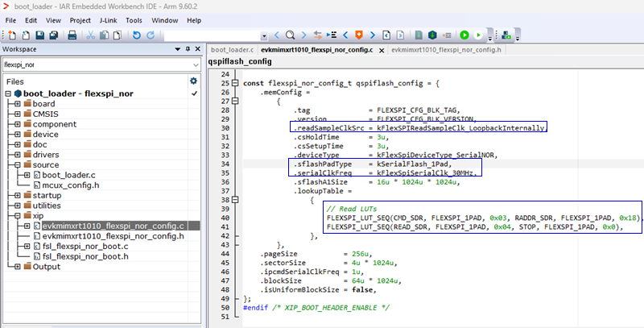Click the Undo arrow icon
Screen dimensions: 644x328
tap(136, 35)
